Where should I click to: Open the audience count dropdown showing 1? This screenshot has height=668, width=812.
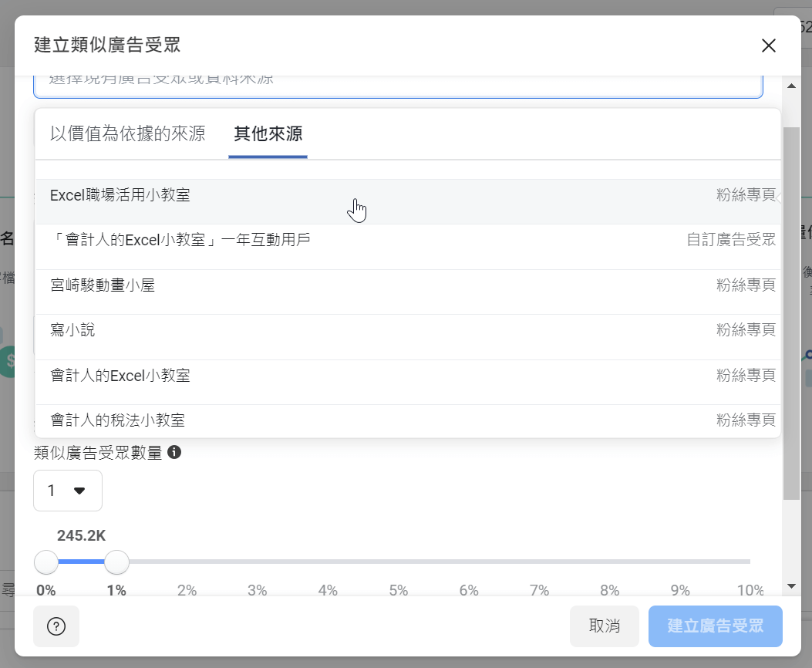[x=68, y=491]
